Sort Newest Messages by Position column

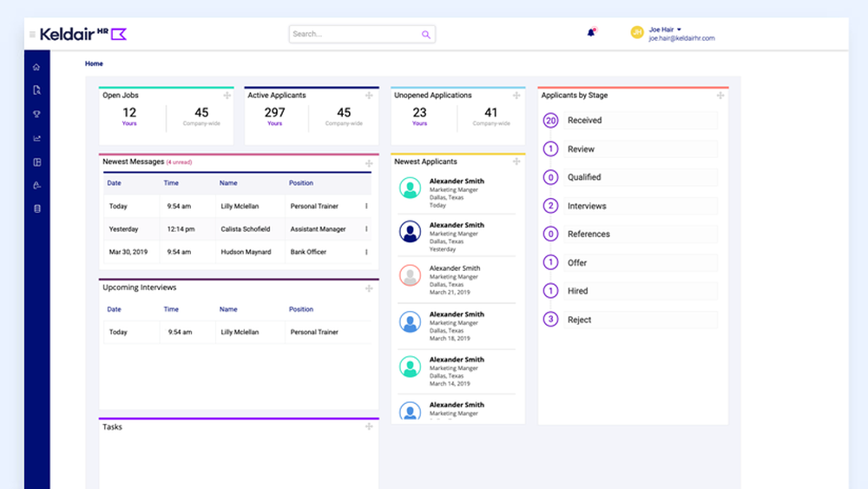tap(301, 182)
